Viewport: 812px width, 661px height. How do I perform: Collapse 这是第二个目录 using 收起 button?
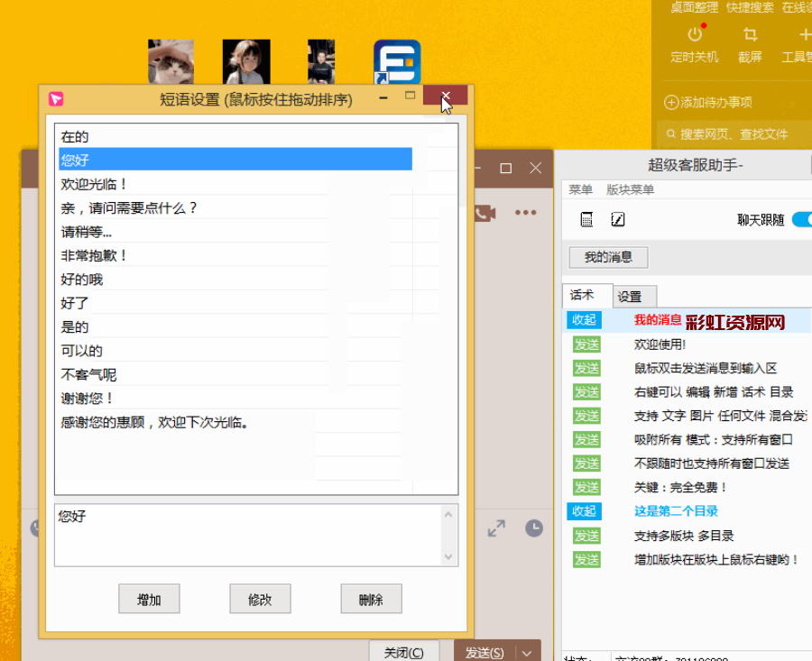click(584, 511)
